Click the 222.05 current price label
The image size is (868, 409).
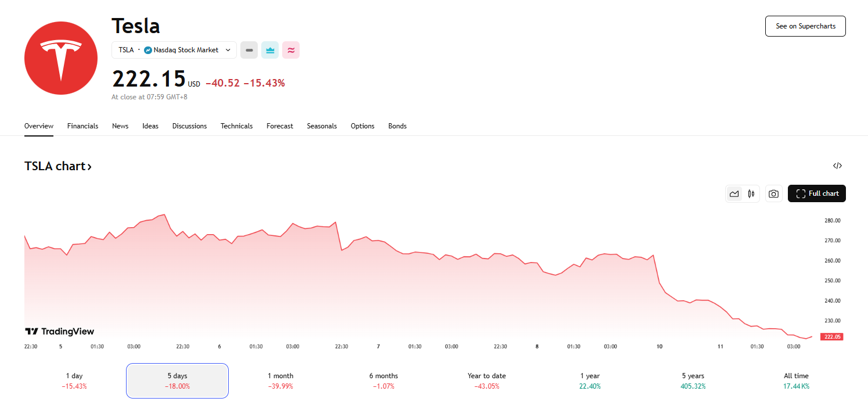coord(831,337)
